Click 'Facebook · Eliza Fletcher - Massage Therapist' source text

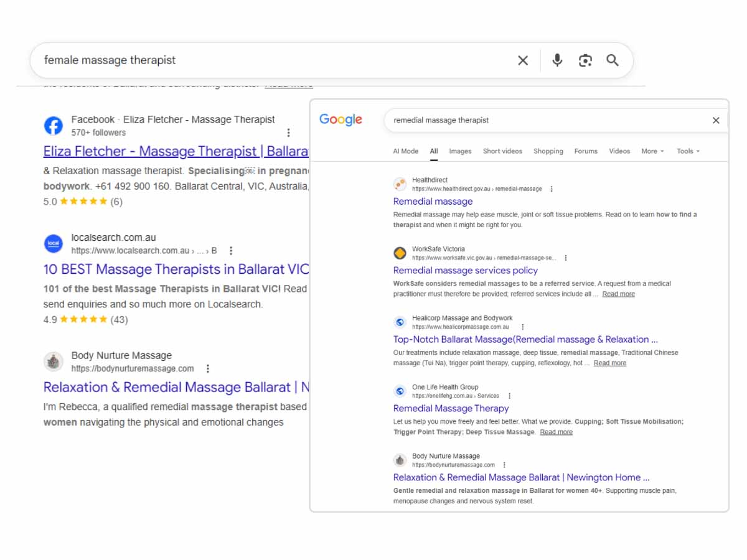tap(173, 119)
